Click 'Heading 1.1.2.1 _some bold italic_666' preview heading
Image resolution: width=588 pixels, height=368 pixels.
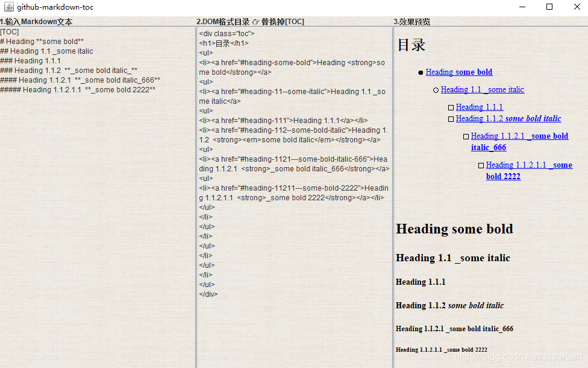point(454,329)
